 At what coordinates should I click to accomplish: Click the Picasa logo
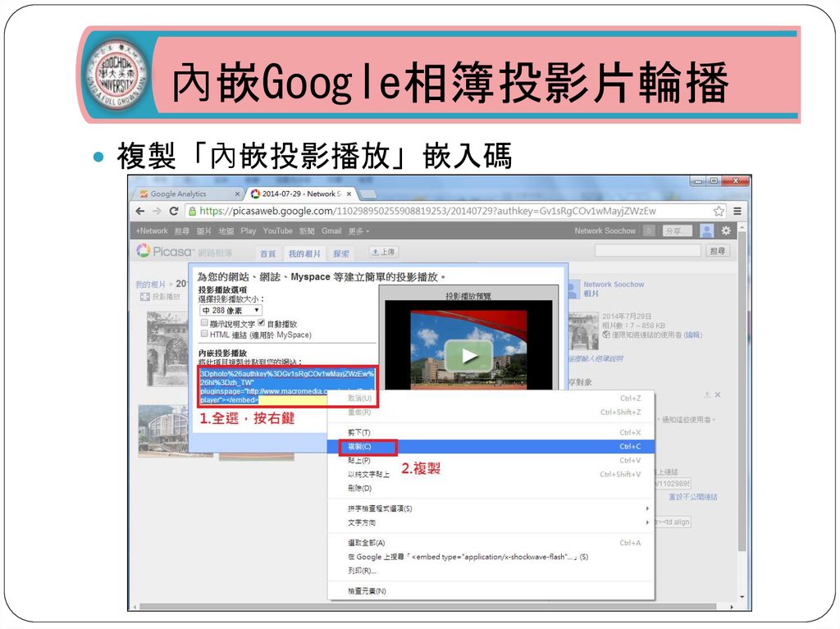[164, 251]
